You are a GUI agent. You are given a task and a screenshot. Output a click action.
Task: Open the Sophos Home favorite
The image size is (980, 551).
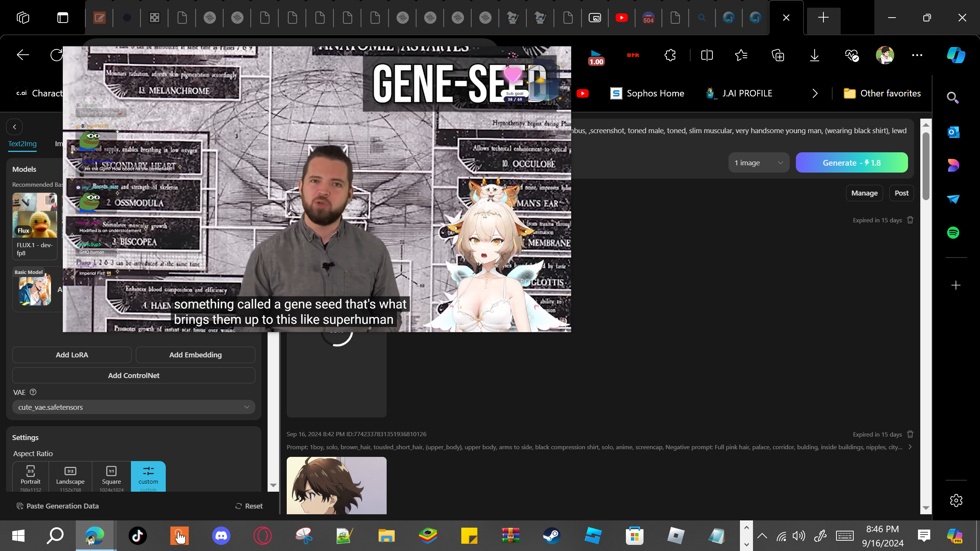pos(647,93)
